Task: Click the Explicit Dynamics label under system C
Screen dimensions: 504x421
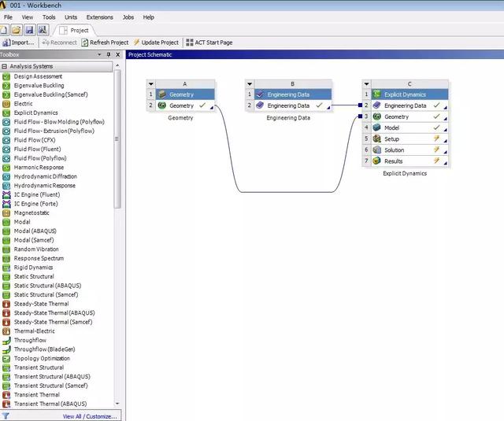Action: 405,173
